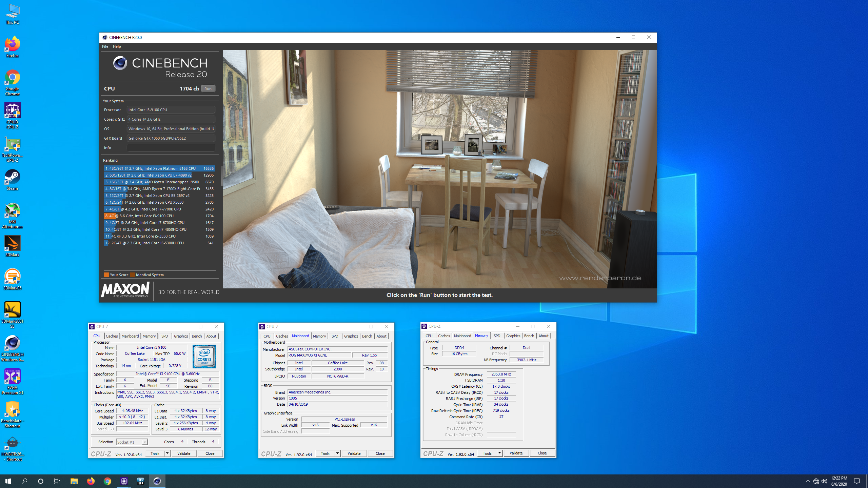Open Cinebench File menu
The height and width of the screenshot is (488, 868).
pyautogui.click(x=105, y=46)
